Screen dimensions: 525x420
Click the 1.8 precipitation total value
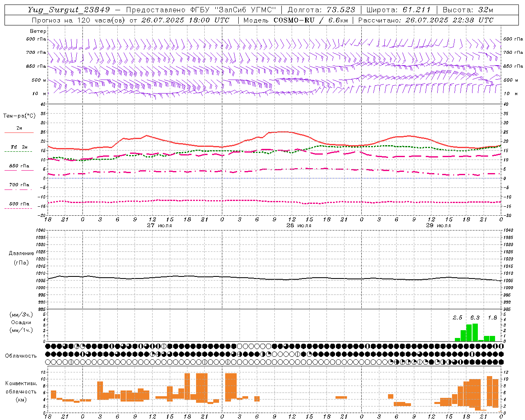492,317
